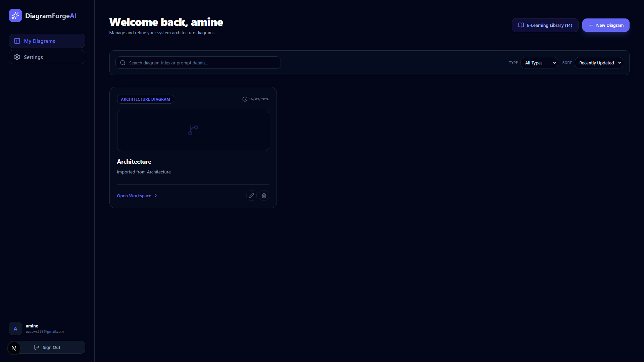Click the search magnifier icon

[123, 63]
